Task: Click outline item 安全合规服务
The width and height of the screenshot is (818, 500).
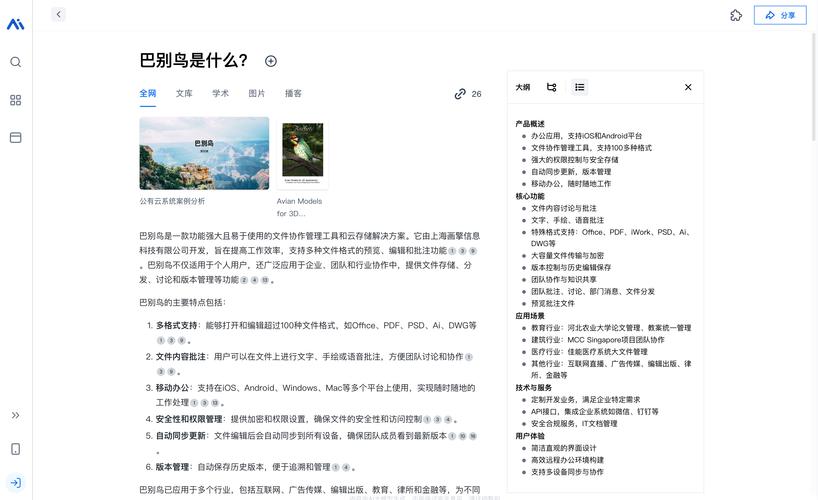Action: [x=574, y=424]
